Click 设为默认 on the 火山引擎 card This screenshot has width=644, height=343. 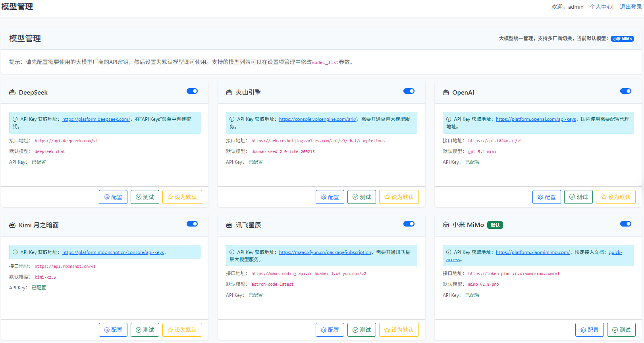(x=399, y=197)
